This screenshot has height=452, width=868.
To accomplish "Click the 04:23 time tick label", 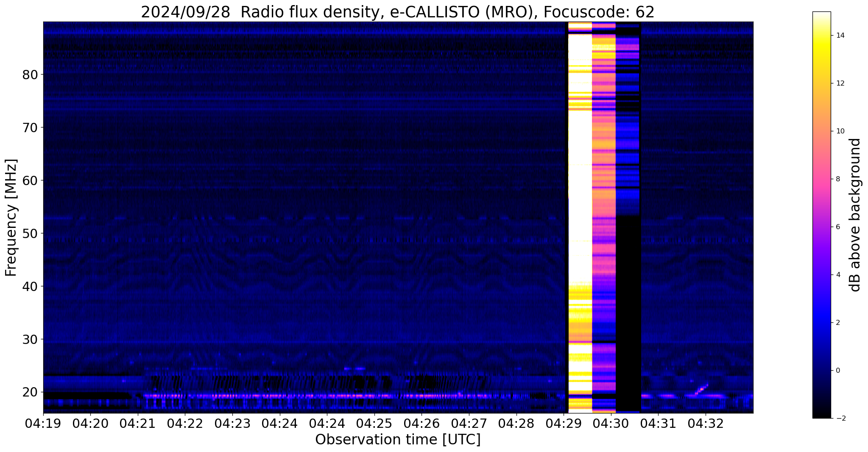I will (x=232, y=424).
